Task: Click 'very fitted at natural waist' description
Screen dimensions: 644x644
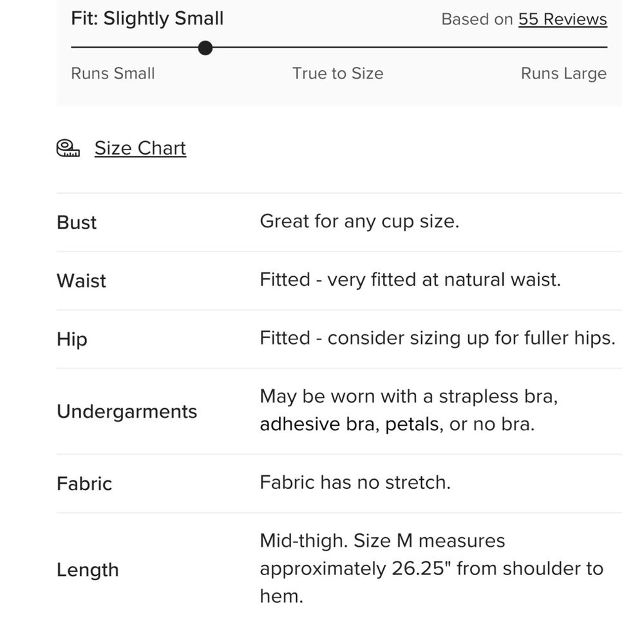Action: 444,280
